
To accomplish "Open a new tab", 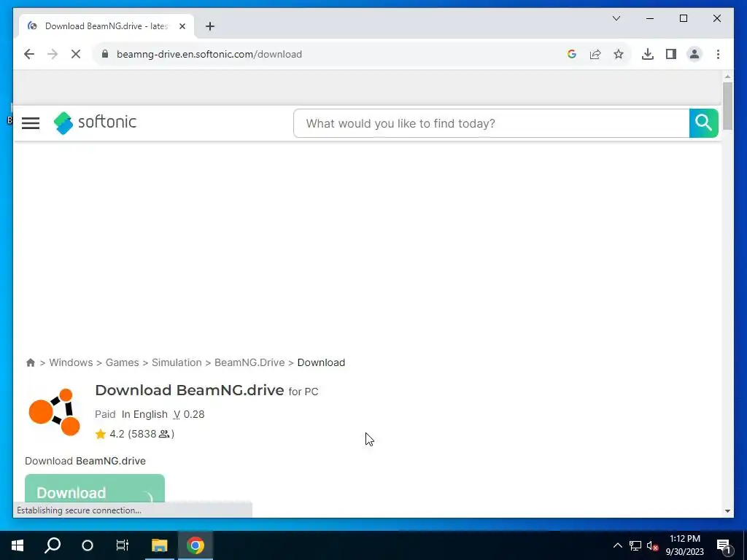I will pyautogui.click(x=210, y=26).
